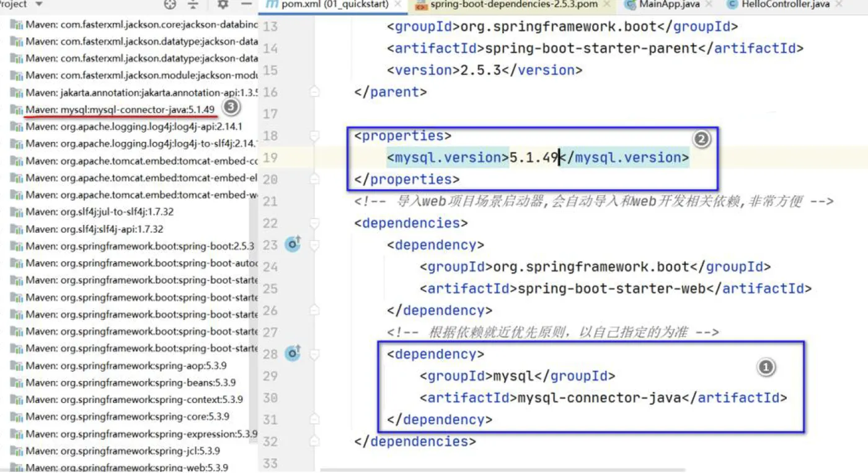Click library icon beside spring-context:5.3.9 entry
This screenshot has height=473, width=868.
(x=16, y=400)
